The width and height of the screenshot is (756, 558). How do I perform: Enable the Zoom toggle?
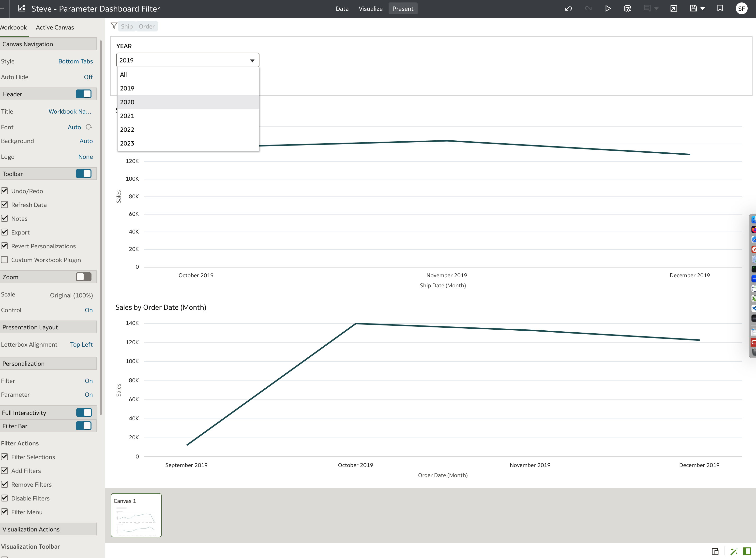click(83, 277)
